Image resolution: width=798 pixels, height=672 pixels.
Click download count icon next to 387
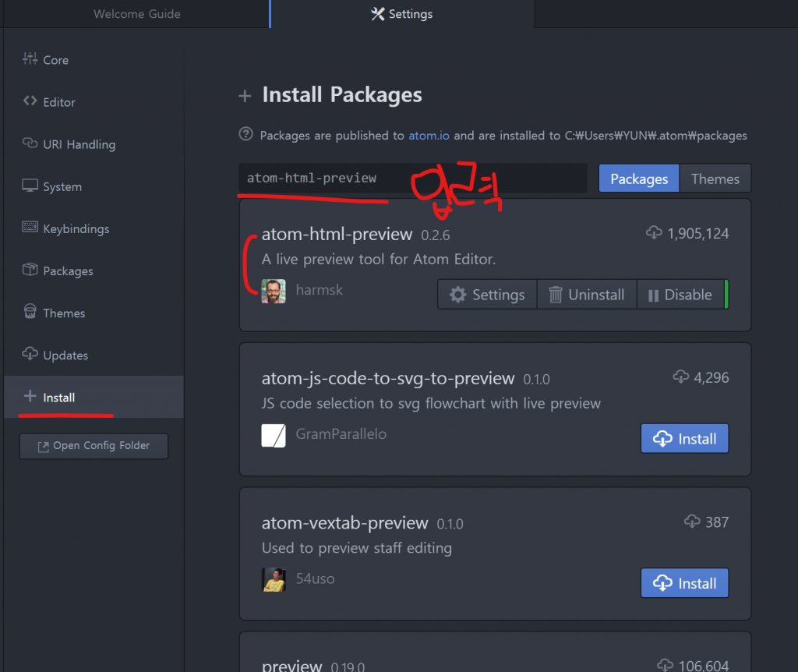(692, 522)
